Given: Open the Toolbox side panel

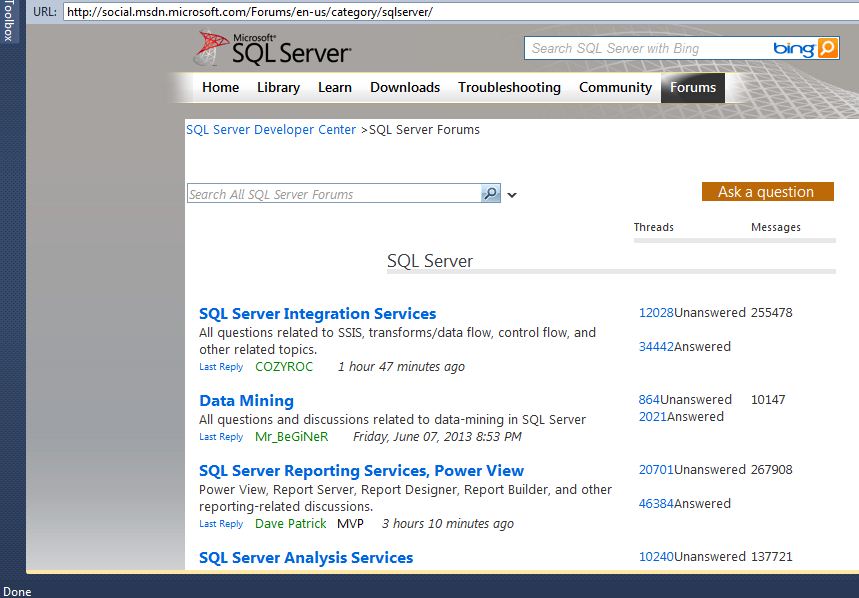Looking at the screenshot, I should [8, 21].
